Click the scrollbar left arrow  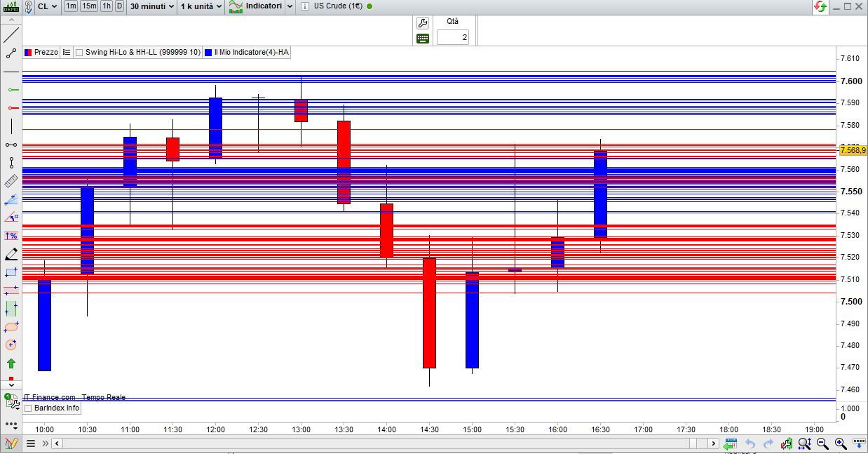pyautogui.click(x=57, y=443)
